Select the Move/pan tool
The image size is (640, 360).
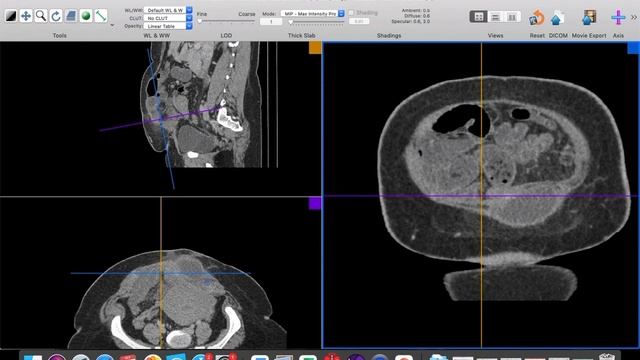(26, 16)
